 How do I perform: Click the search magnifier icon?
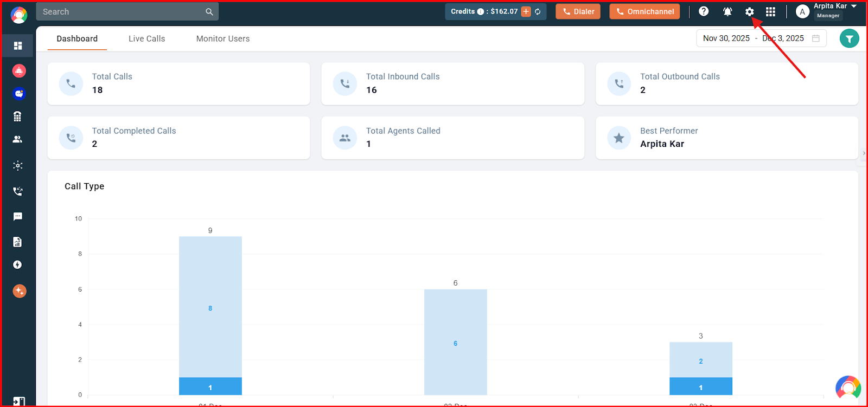click(209, 12)
